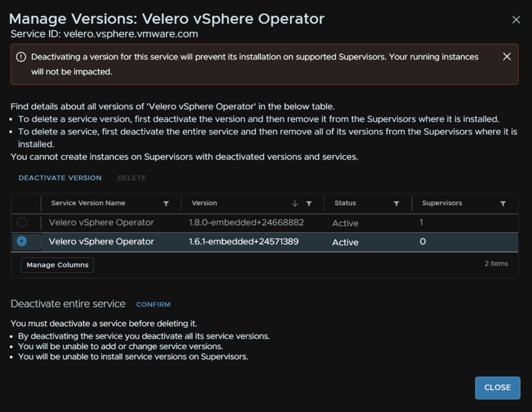Open filter for Service Version Name column
This screenshot has width=532, height=412.
coord(166,204)
